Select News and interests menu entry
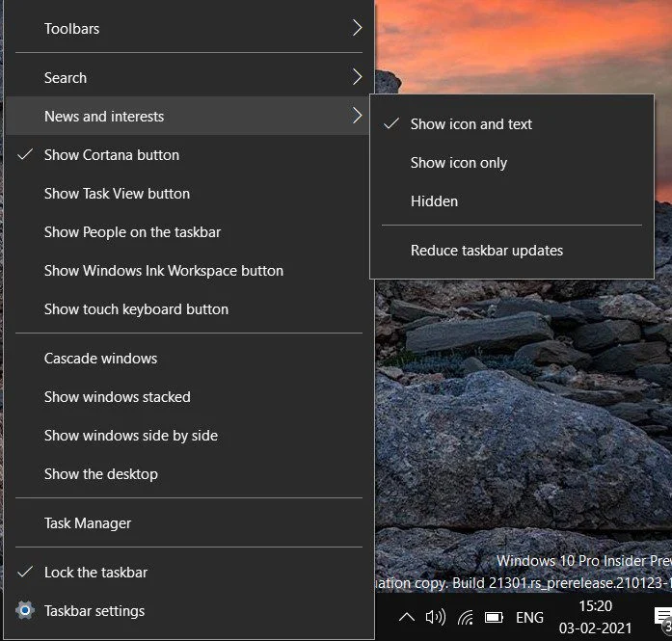 [189, 116]
